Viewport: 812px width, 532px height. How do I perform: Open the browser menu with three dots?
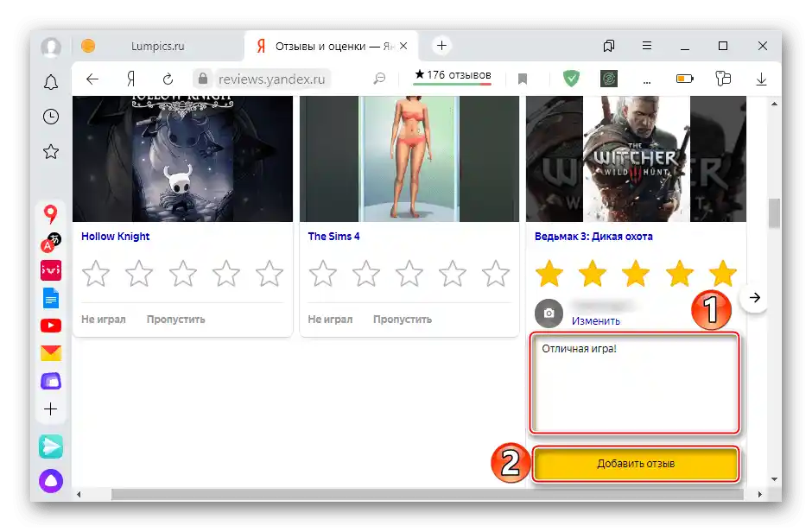pyautogui.click(x=647, y=46)
